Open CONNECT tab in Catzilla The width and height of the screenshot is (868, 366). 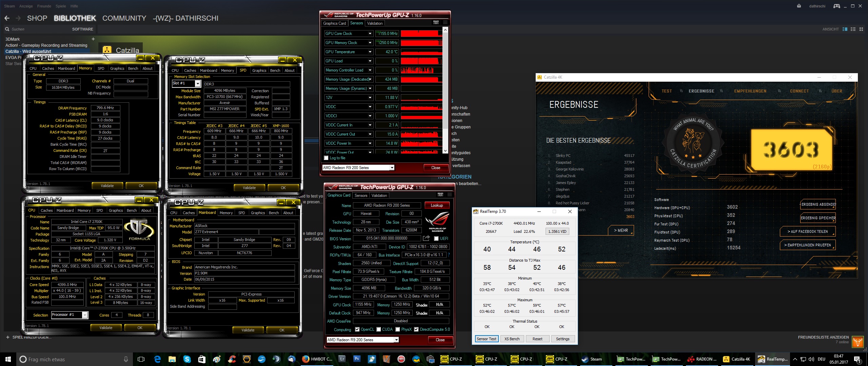[799, 91]
